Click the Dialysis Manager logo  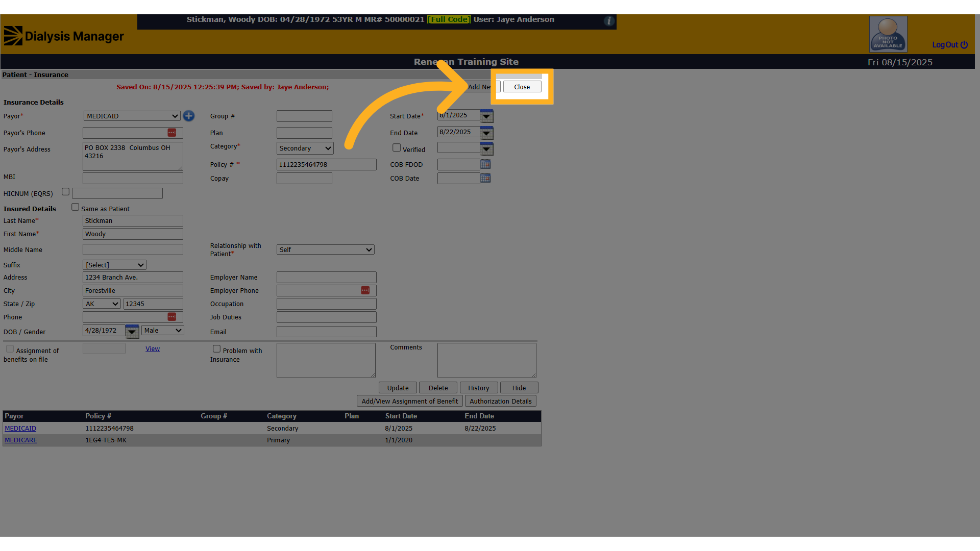[x=64, y=36]
